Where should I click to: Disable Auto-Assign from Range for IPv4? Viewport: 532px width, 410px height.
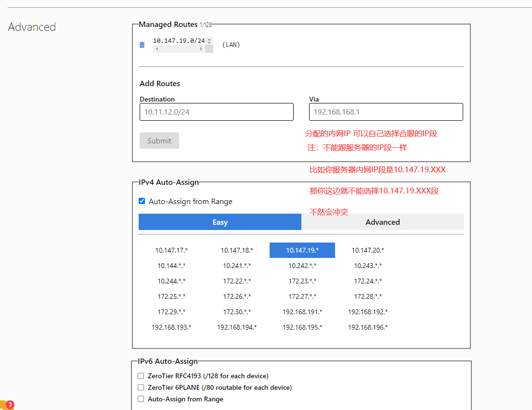[x=142, y=201]
